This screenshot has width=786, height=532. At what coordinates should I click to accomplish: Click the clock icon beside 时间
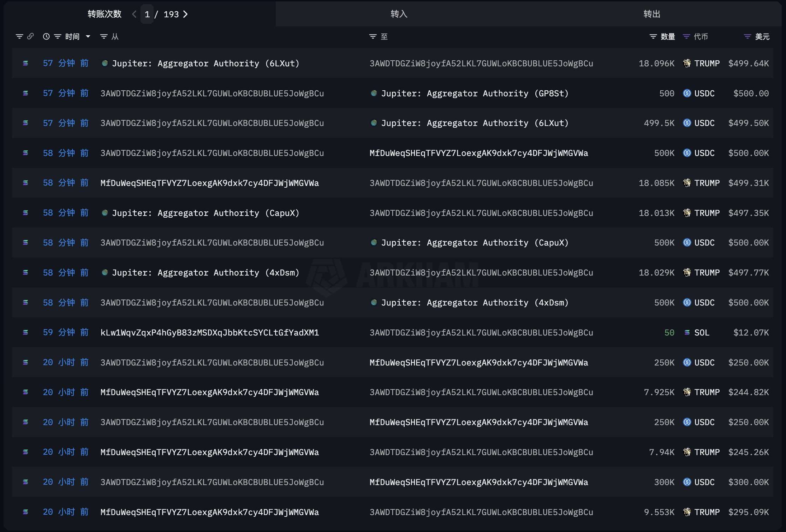46,36
